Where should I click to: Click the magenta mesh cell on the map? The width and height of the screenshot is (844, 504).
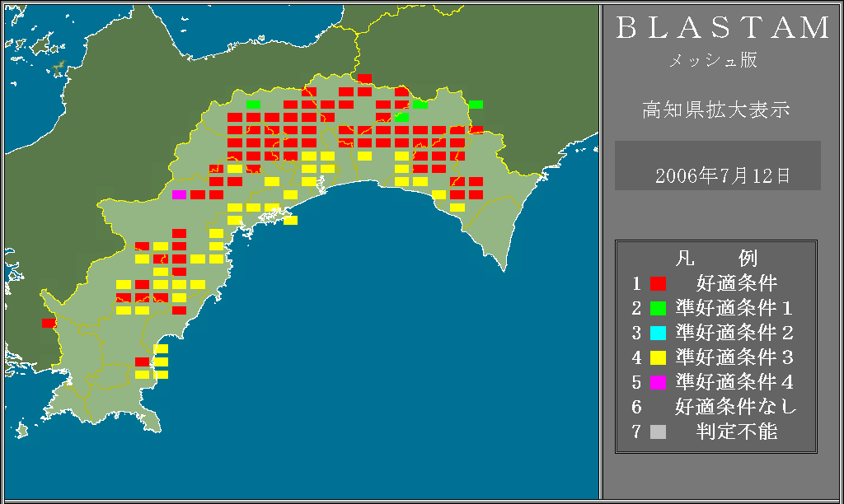(179, 194)
